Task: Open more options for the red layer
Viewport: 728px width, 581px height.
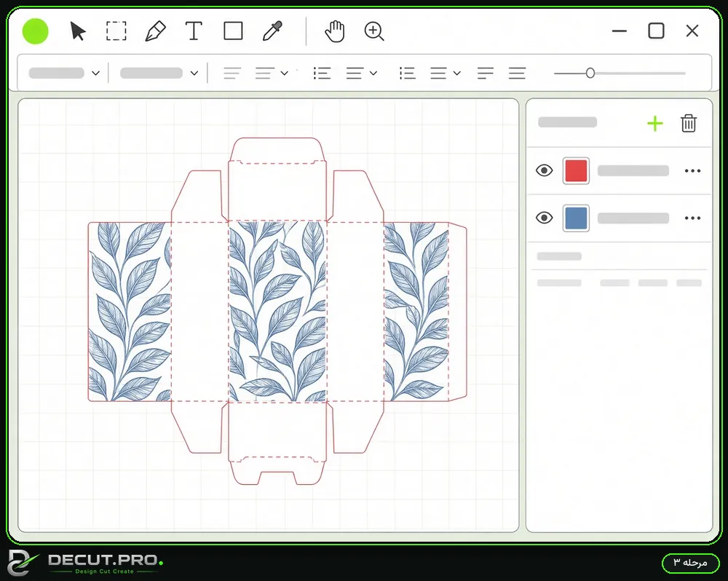Action: (x=692, y=171)
